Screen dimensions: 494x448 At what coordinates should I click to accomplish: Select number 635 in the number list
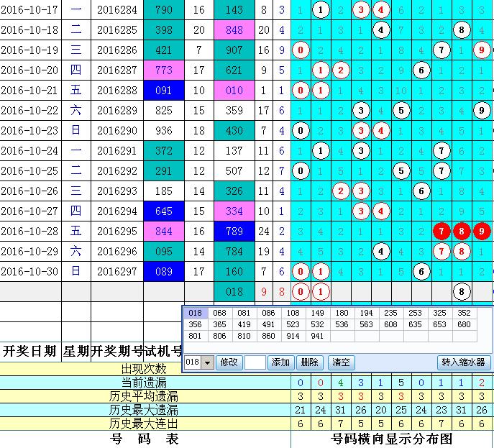coord(415,324)
